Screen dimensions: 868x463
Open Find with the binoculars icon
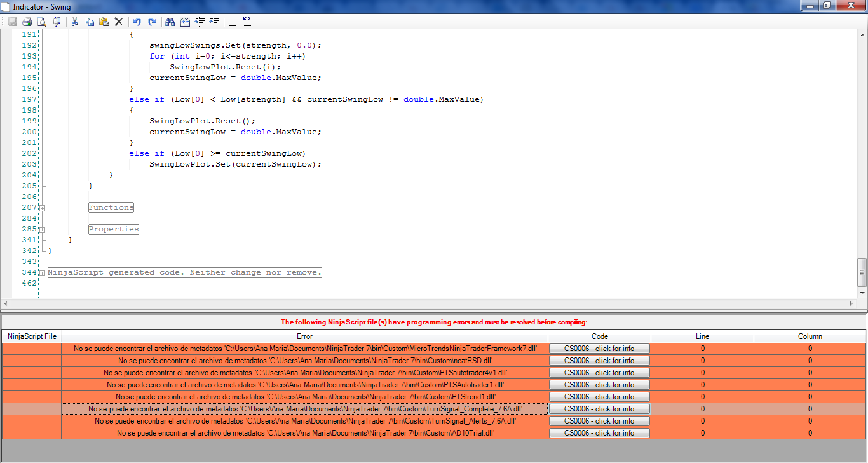(x=170, y=22)
